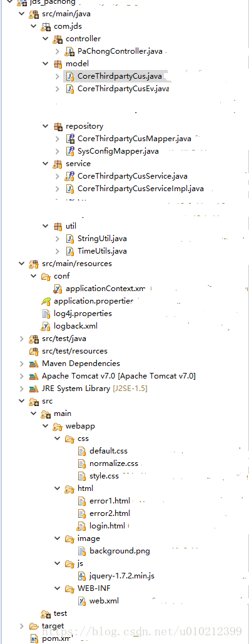This screenshot has width=249, height=644.
Task: Expand the Maven Dependencies node
Action: tap(21, 364)
